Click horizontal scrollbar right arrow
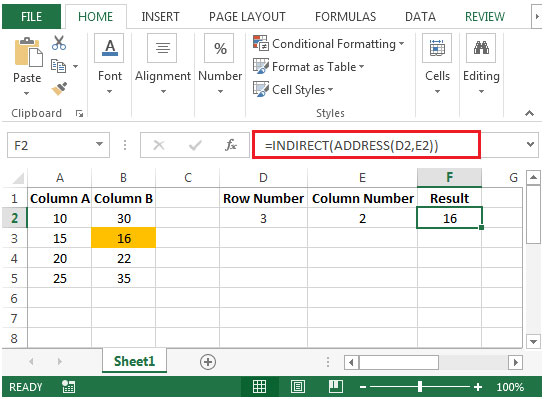 click(x=515, y=363)
